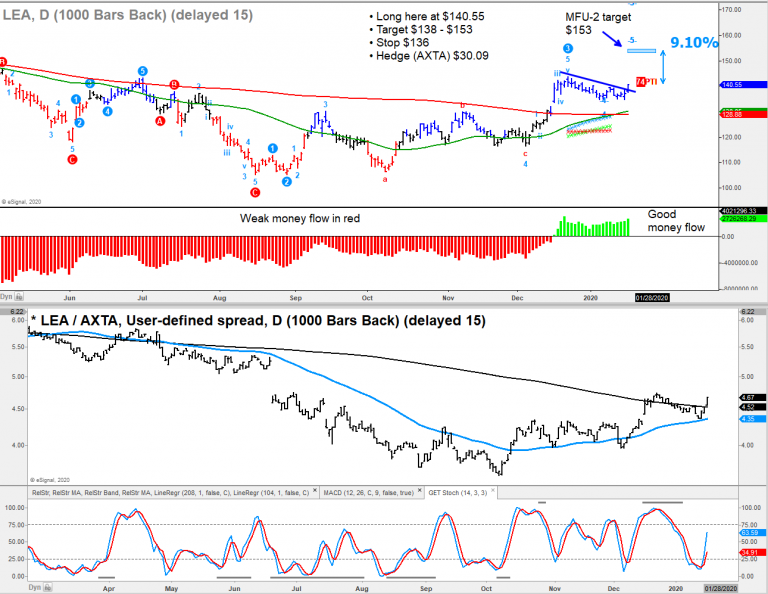
Task: Click the 170.00 level on the LEA price scale
Action: pyautogui.click(x=731, y=9)
